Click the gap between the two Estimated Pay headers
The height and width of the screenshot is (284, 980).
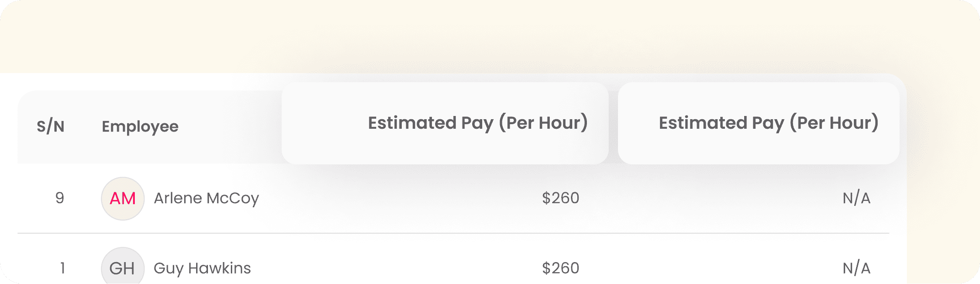click(x=613, y=123)
